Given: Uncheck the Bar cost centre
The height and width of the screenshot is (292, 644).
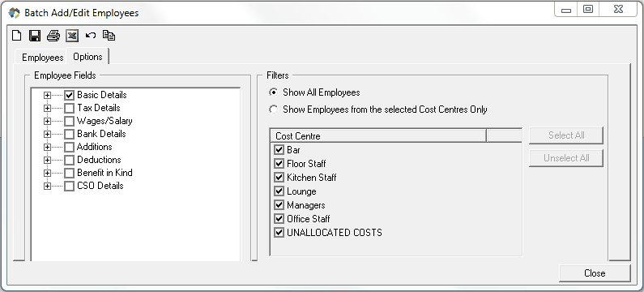Looking at the screenshot, I should 279,150.
